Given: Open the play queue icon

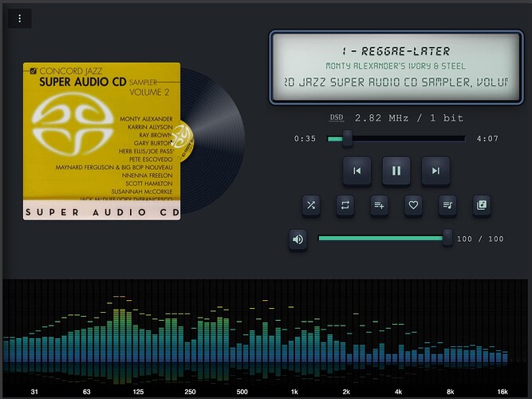Looking at the screenshot, I should point(447,205).
